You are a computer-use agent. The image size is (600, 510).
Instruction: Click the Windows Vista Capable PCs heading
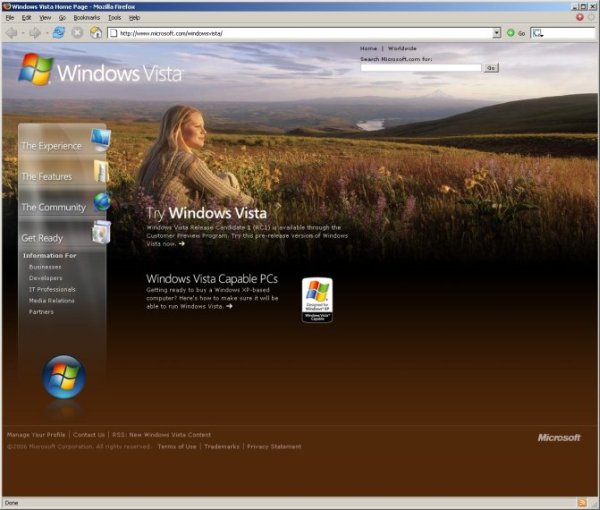212,279
